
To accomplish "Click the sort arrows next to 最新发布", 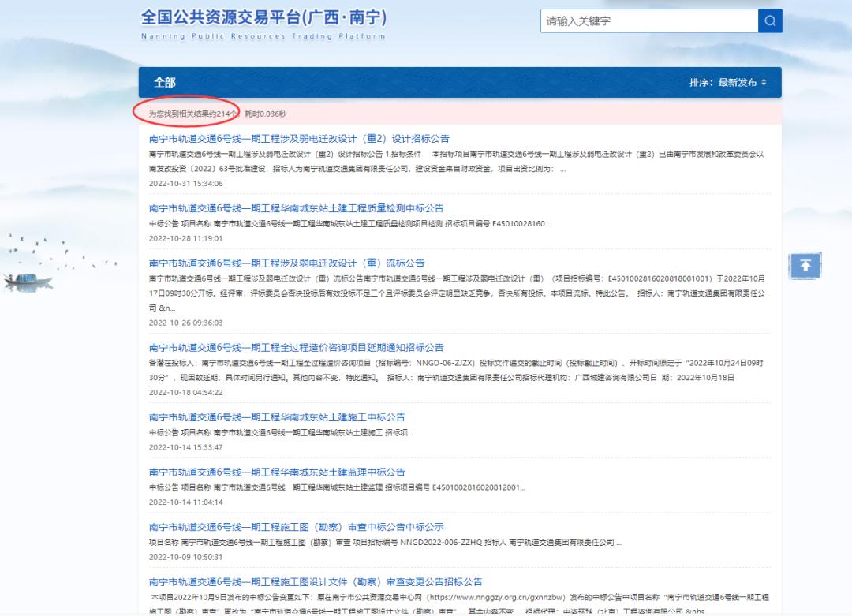I will point(764,83).
